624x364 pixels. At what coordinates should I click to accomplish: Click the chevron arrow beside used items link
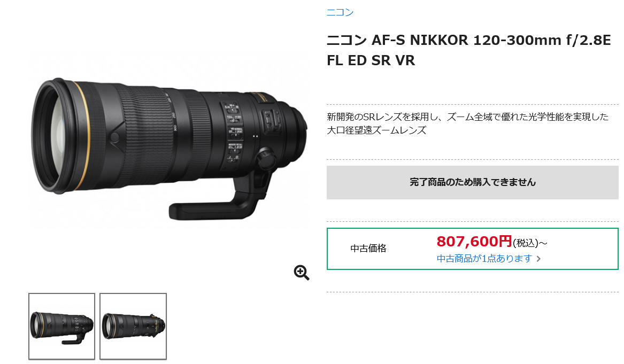click(x=538, y=259)
